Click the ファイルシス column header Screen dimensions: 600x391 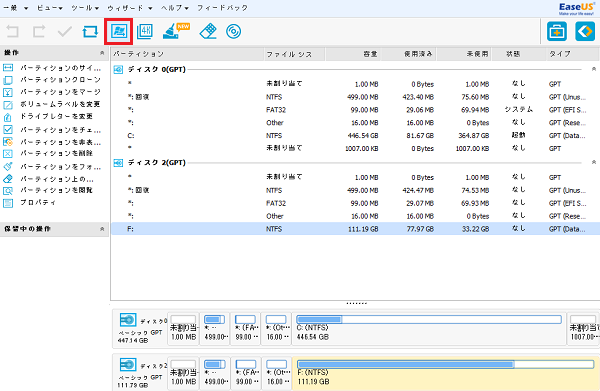pyautogui.click(x=294, y=54)
